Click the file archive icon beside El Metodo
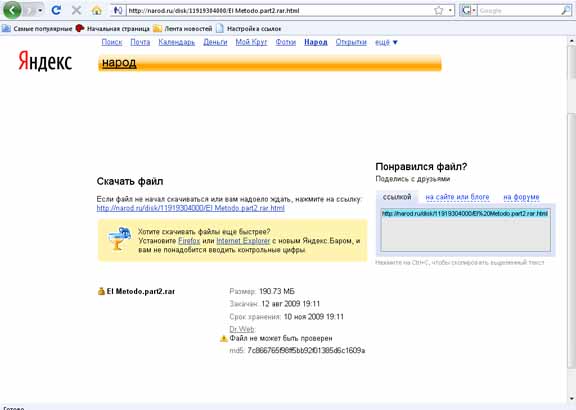The image size is (576, 410). [x=101, y=291]
